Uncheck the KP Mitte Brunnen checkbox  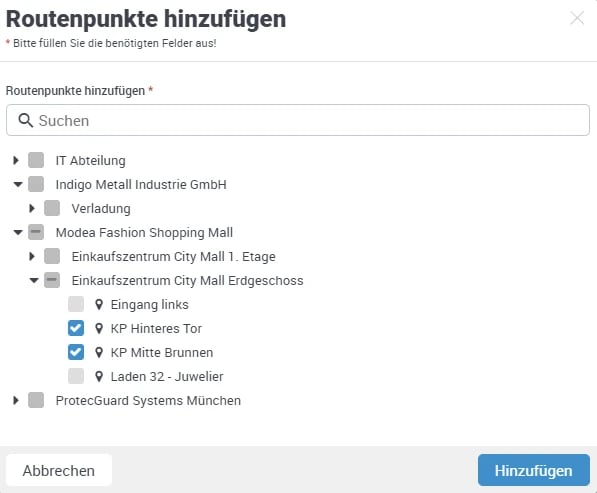[76, 352]
